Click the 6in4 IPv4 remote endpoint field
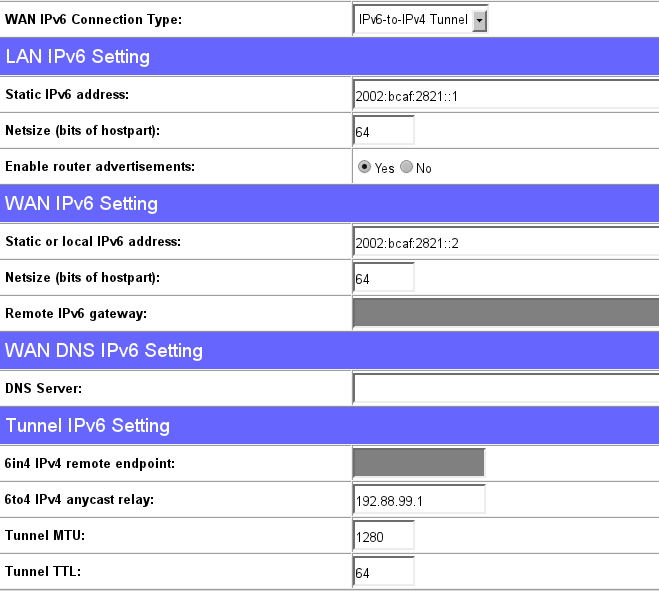 (x=419, y=462)
